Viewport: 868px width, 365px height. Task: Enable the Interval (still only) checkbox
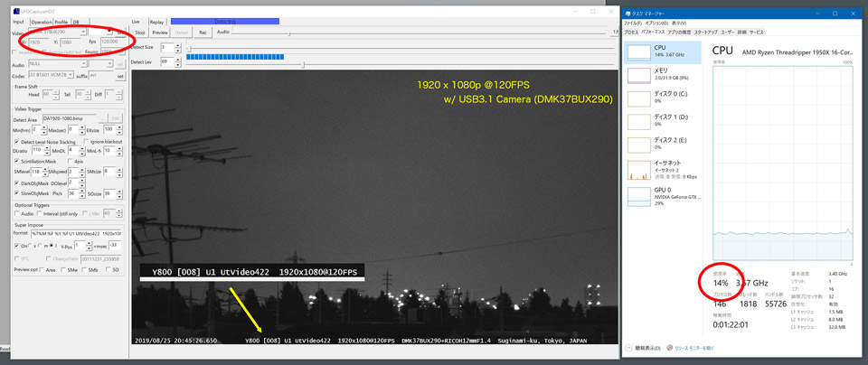coord(39,213)
